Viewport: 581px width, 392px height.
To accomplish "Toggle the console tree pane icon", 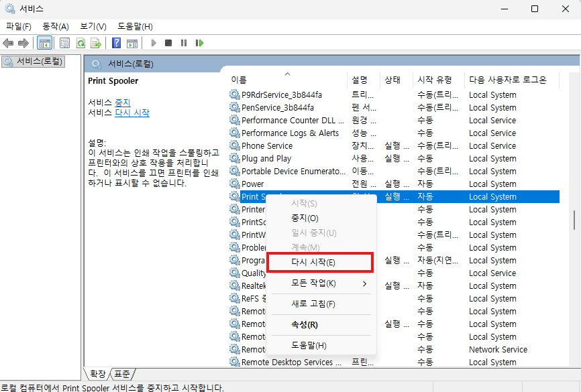I will point(46,42).
